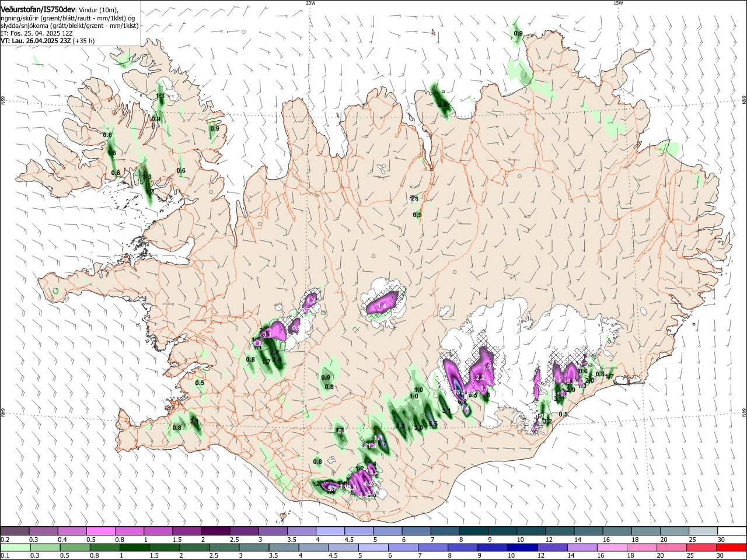Pick the 14–16 grey-teal snow legend swatch
This screenshot has width=747, height=560.
point(589,531)
